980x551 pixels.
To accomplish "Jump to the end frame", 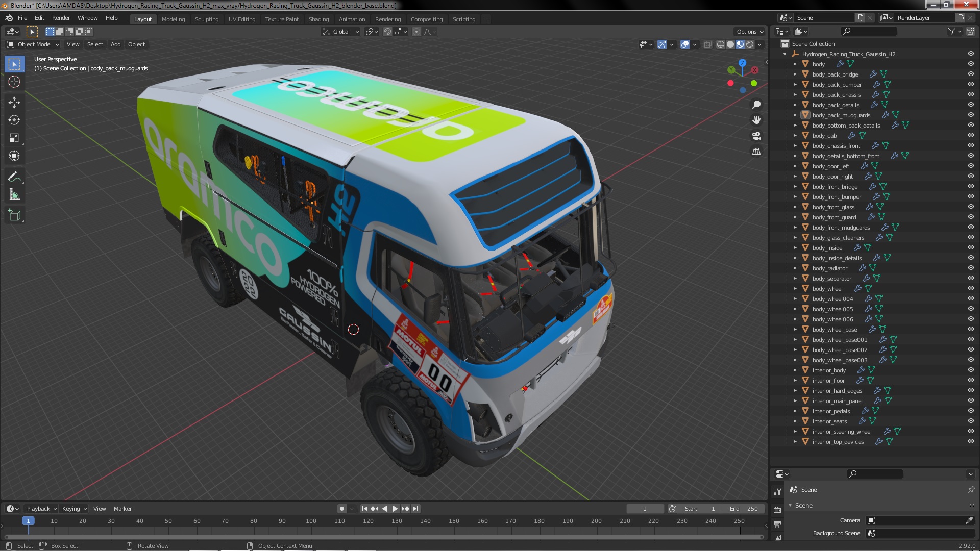I will (x=416, y=509).
